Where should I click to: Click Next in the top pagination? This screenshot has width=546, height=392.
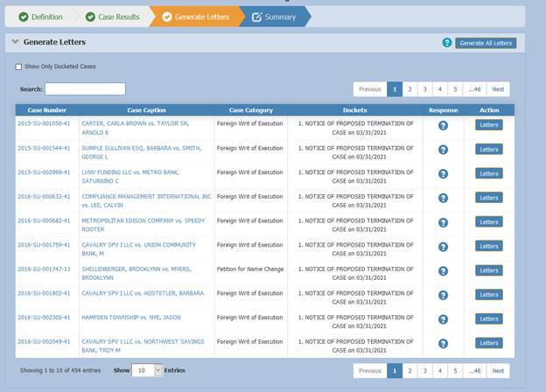pyautogui.click(x=498, y=89)
